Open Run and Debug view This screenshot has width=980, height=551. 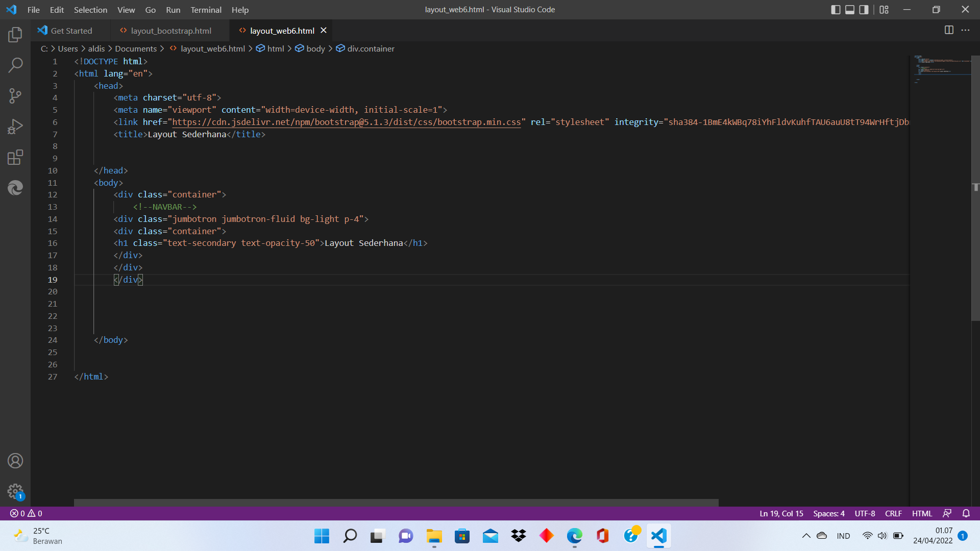15,127
